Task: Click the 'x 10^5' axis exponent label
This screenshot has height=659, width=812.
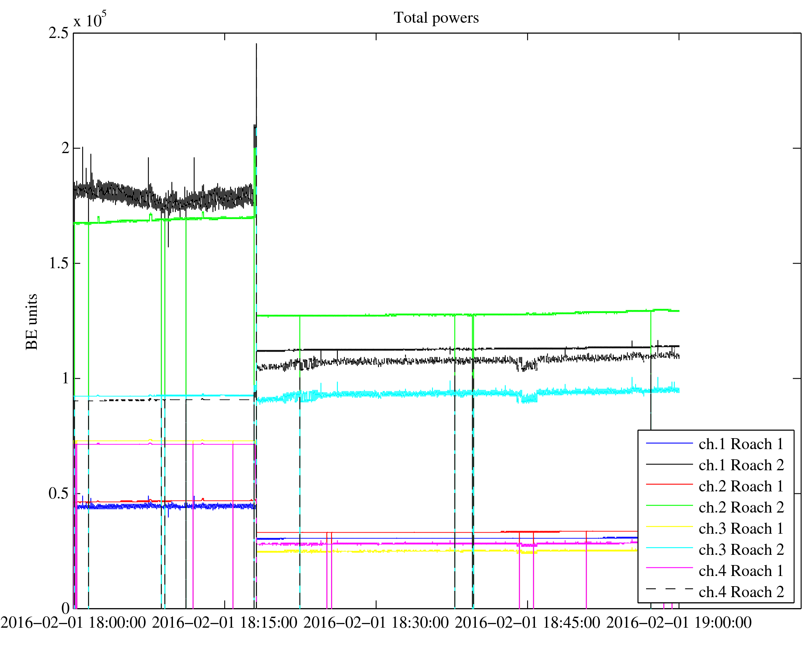Action: 90,20
